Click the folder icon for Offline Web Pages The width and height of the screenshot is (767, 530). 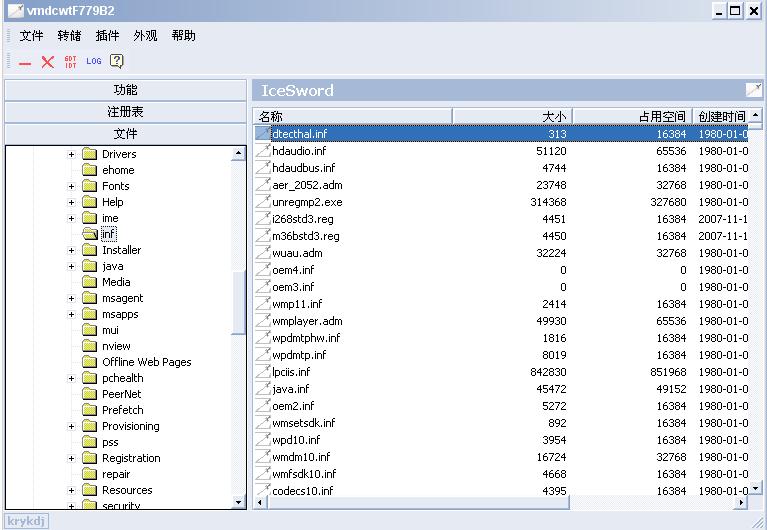coord(90,362)
